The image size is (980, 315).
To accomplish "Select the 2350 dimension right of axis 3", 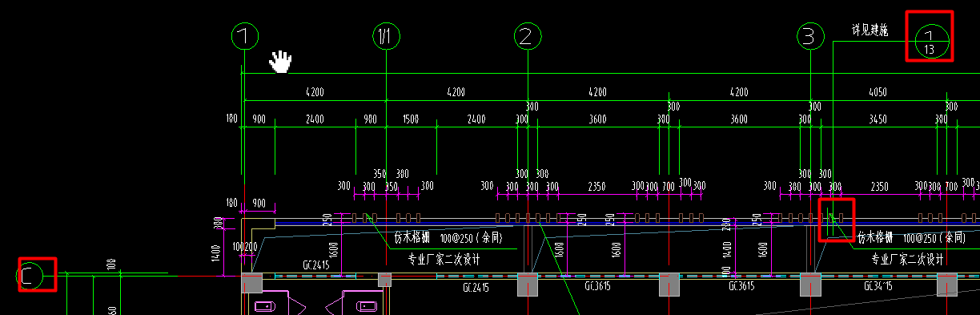I will click(878, 187).
